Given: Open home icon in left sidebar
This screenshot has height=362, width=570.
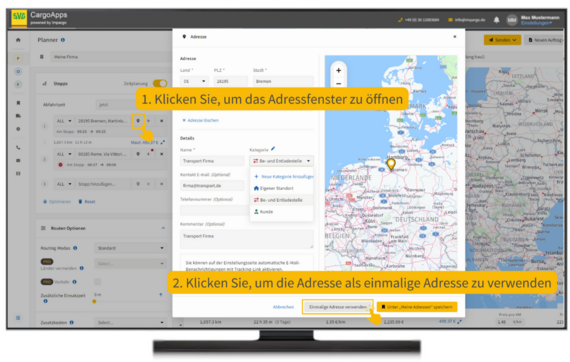Looking at the screenshot, I should [x=18, y=40].
